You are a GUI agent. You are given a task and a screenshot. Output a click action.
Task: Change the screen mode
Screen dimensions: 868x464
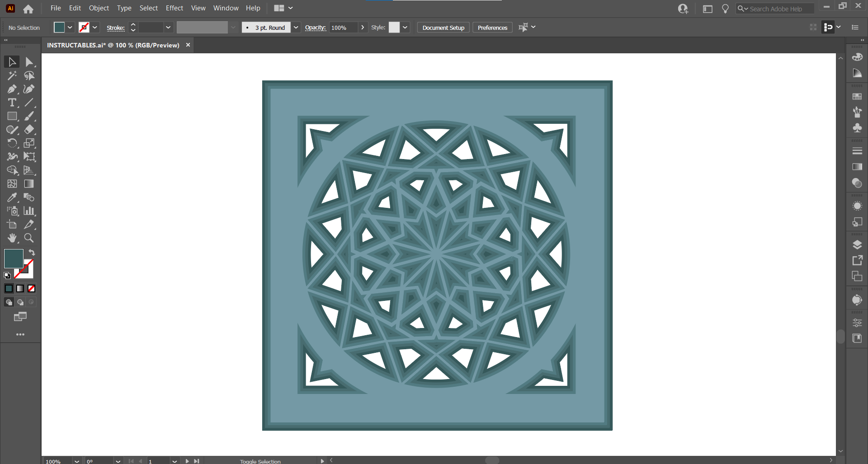click(20, 317)
